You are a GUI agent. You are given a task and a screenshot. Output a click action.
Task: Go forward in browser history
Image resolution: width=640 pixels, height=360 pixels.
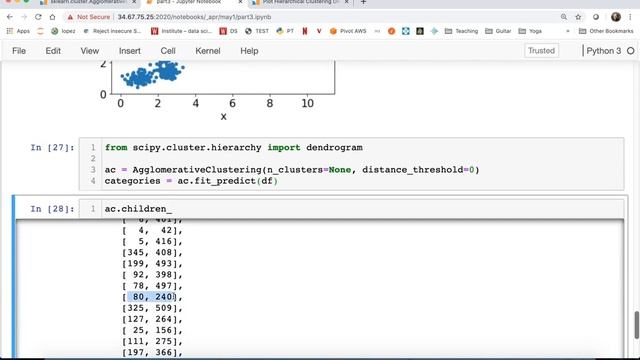click(x=24, y=17)
